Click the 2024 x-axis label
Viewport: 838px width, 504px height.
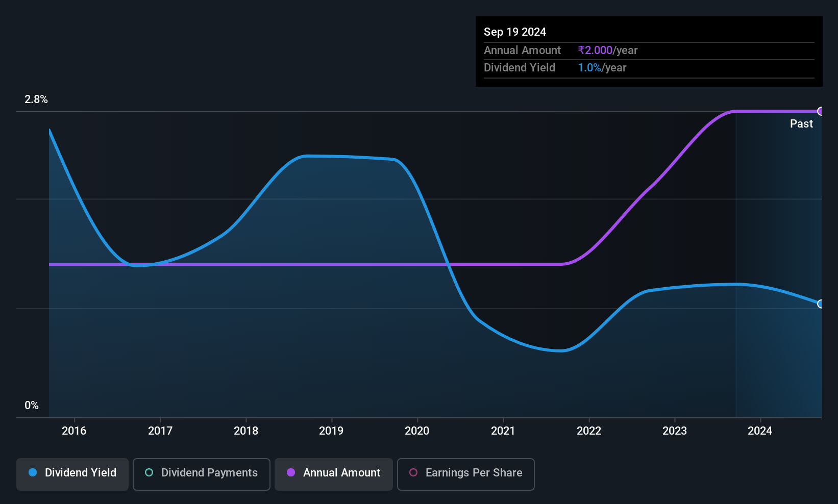(x=760, y=431)
